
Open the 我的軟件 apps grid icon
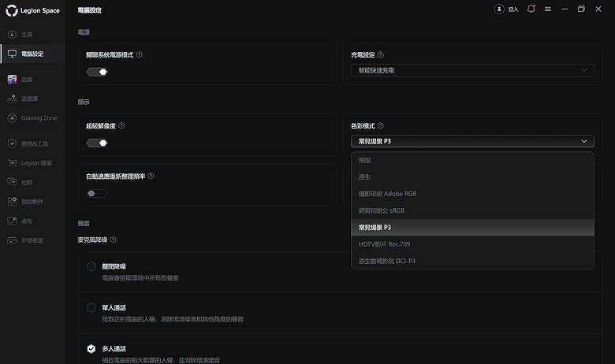pos(12,202)
